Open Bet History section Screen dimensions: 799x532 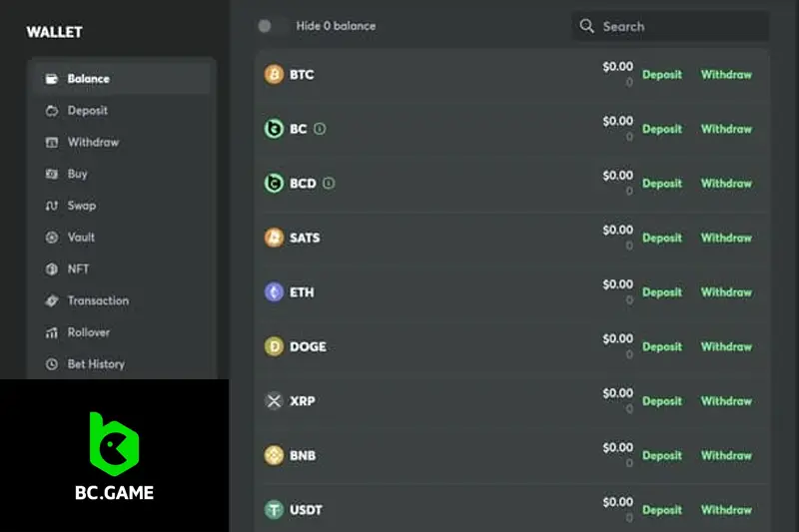122,364
